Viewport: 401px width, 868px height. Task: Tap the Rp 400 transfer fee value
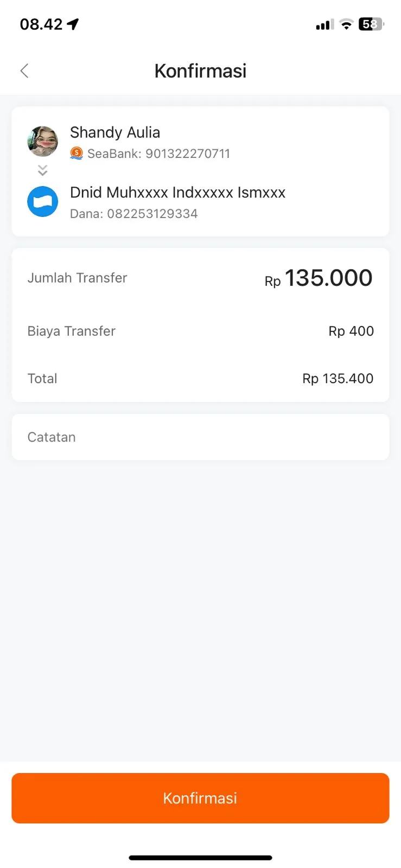pos(351,331)
